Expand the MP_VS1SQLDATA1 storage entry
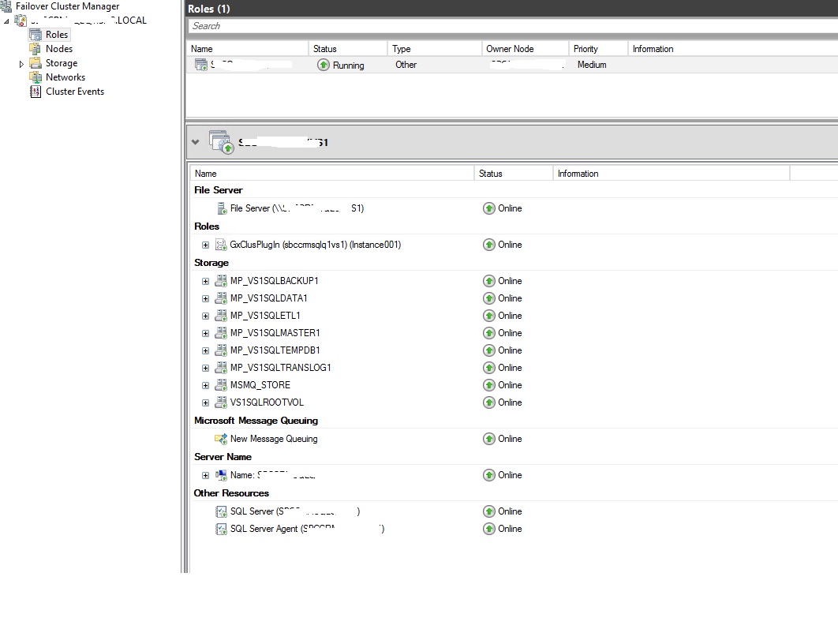The image size is (838, 644). click(205, 298)
